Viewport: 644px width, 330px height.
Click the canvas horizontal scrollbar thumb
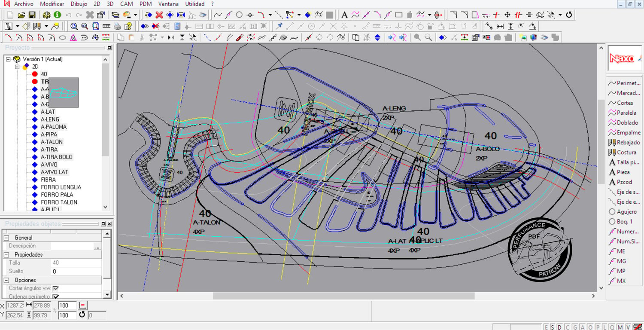343,296
